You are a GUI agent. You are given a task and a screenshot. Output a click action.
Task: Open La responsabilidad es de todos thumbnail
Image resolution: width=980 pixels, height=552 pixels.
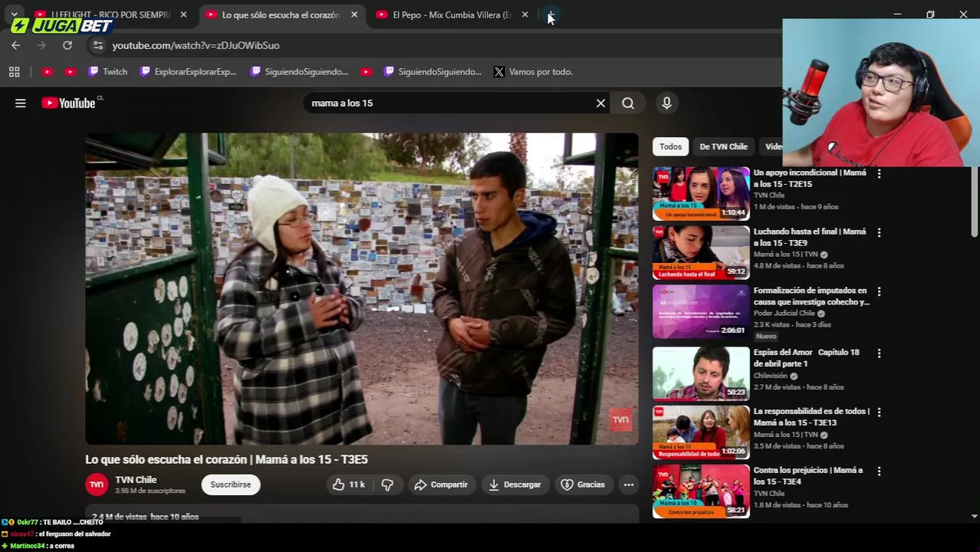point(701,432)
